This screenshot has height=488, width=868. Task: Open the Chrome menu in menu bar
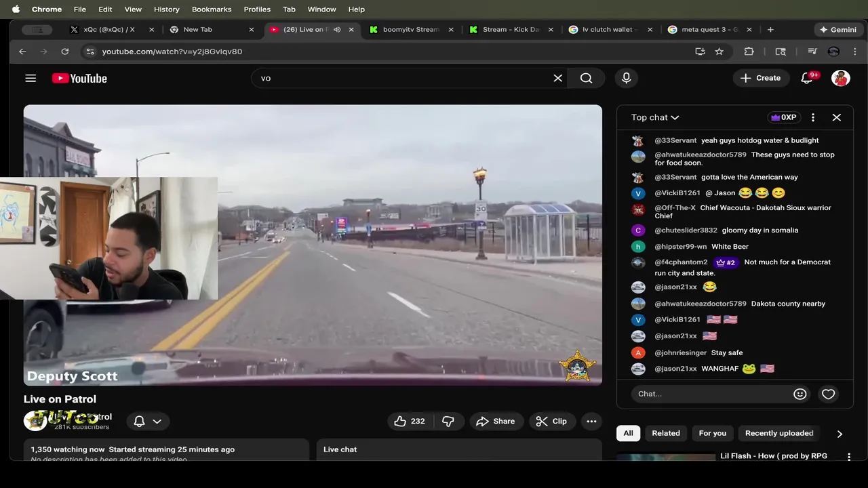[47, 9]
